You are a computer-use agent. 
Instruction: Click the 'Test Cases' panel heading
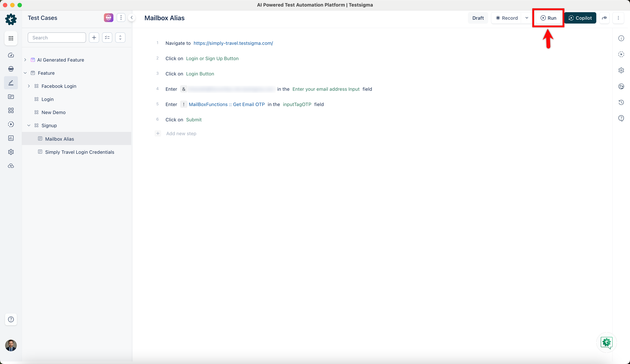coord(42,18)
